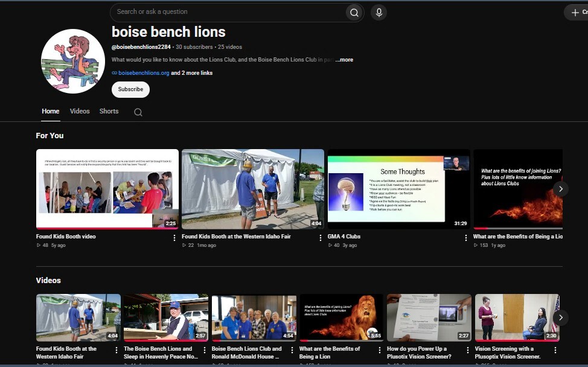Open options for Found Kids Booth in Videos row
Image resolution: width=588 pixels, height=367 pixels.
[117, 350]
